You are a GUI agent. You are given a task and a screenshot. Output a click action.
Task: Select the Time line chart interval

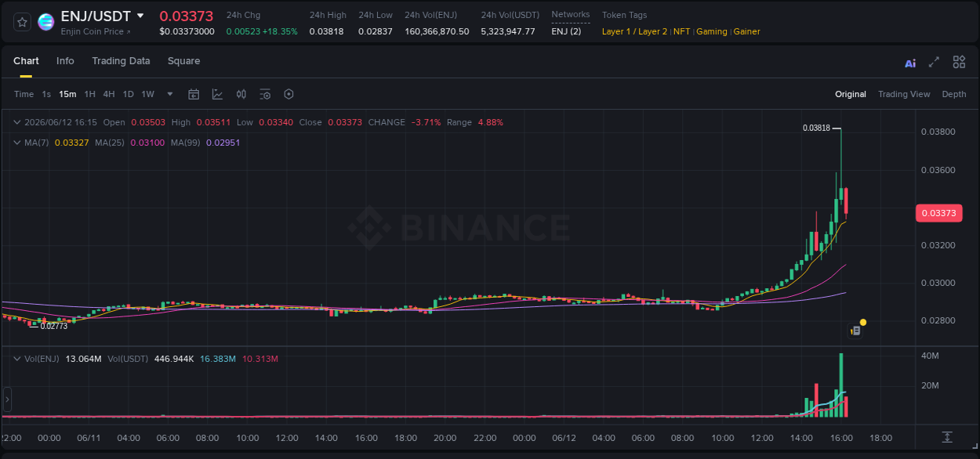click(x=24, y=94)
